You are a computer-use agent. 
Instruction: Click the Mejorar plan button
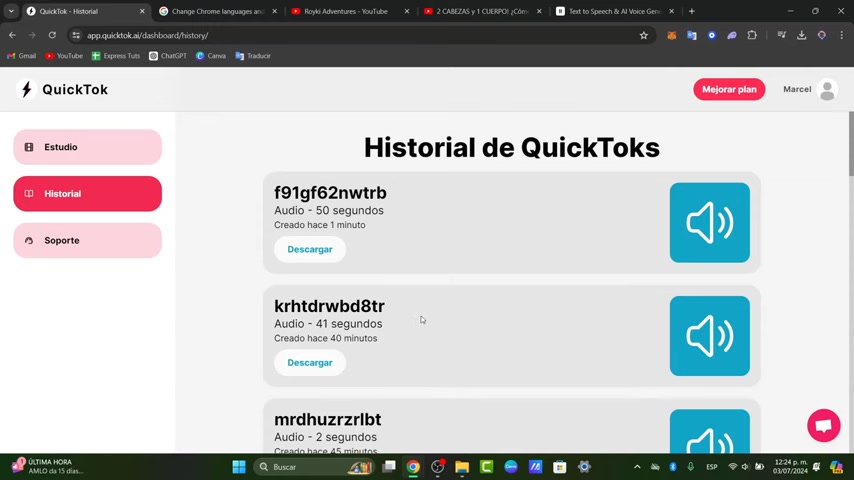point(729,89)
